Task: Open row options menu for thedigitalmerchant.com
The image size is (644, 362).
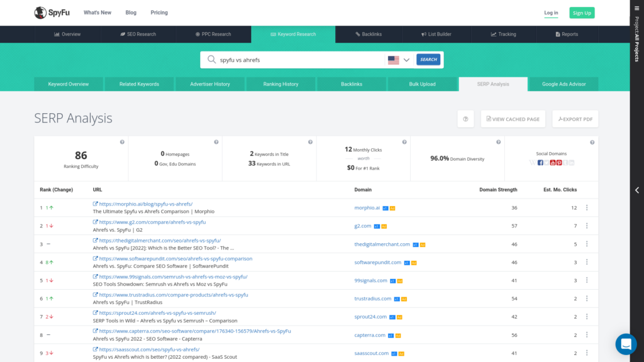Action: pyautogui.click(x=587, y=244)
